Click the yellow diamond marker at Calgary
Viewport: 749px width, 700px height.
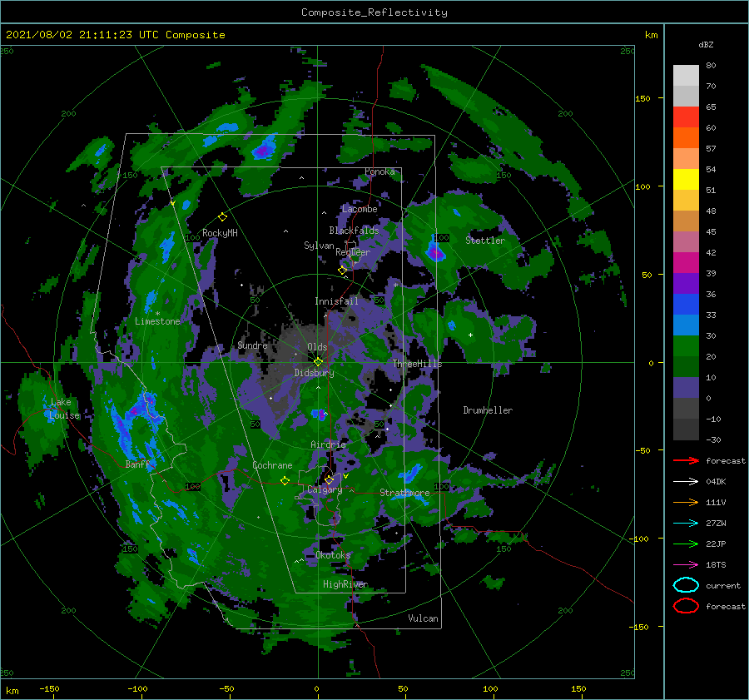[329, 479]
